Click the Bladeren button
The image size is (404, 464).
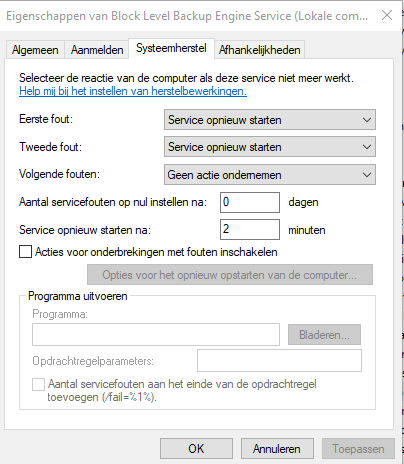click(324, 335)
